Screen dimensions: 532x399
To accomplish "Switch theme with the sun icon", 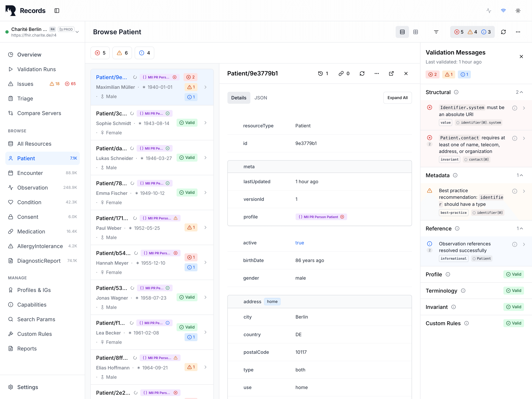I will point(518,11).
